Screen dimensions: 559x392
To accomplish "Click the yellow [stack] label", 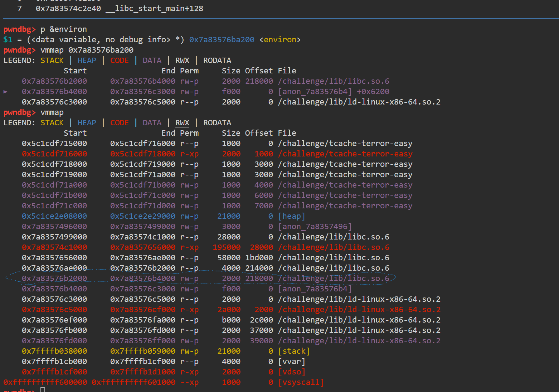I will tap(294, 351).
